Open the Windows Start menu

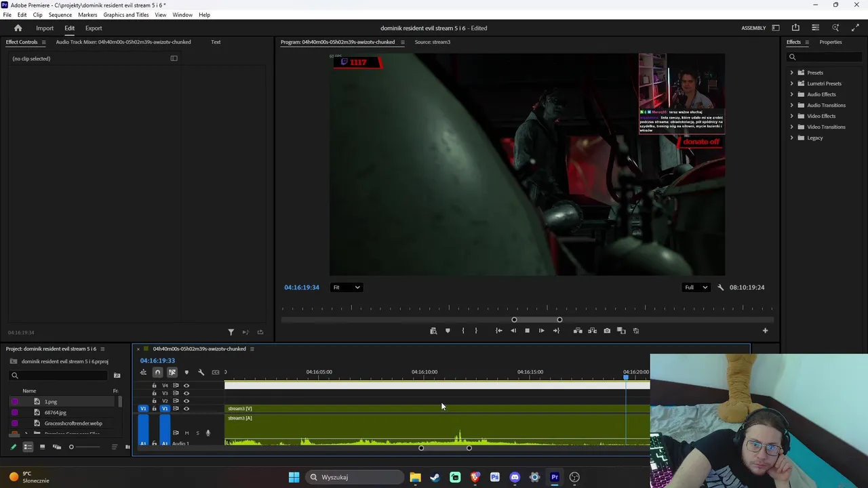[294, 477]
